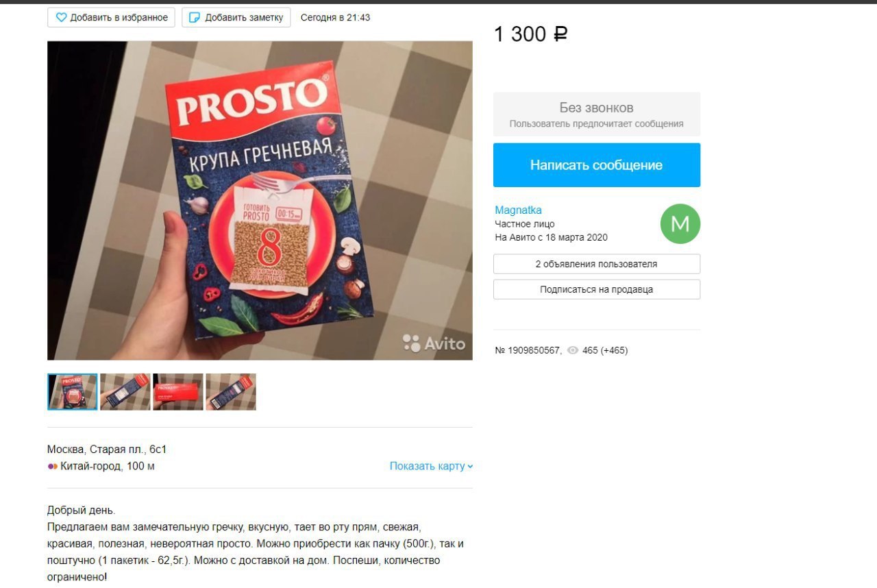Select the second photo thumbnail

click(125, 392)
